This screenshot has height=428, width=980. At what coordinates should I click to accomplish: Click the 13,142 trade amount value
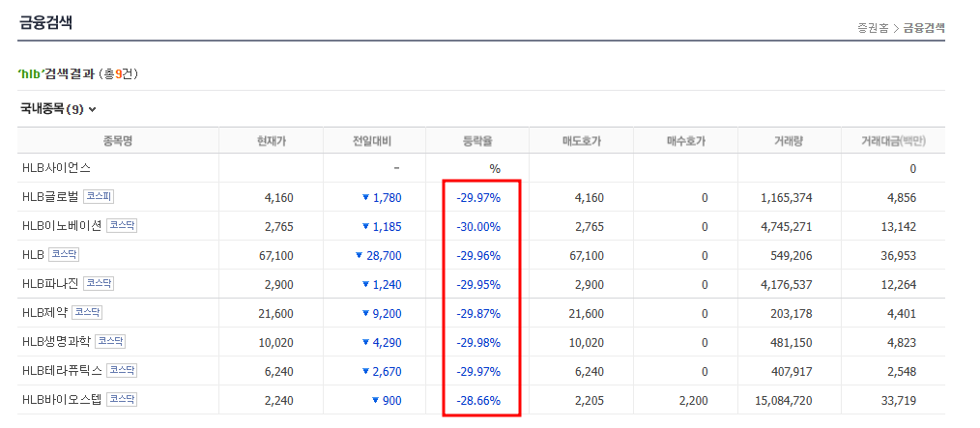(899, 227)
